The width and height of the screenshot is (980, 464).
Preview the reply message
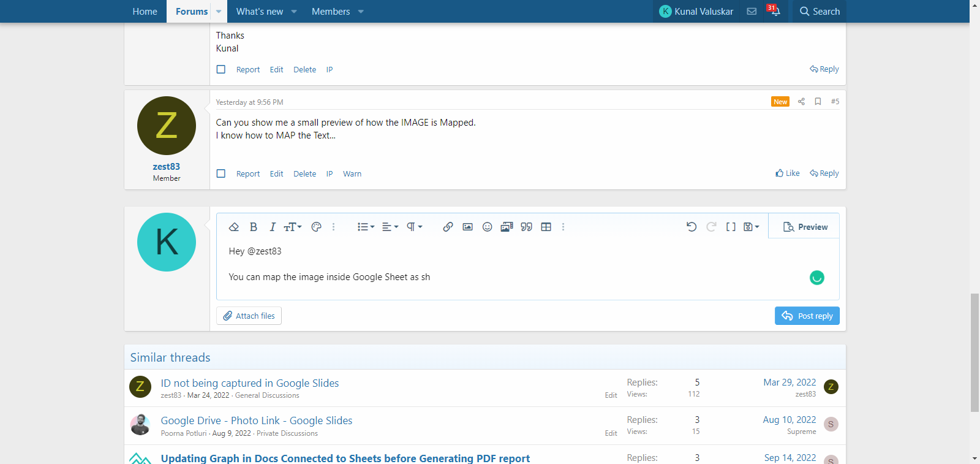click(805, 227)
